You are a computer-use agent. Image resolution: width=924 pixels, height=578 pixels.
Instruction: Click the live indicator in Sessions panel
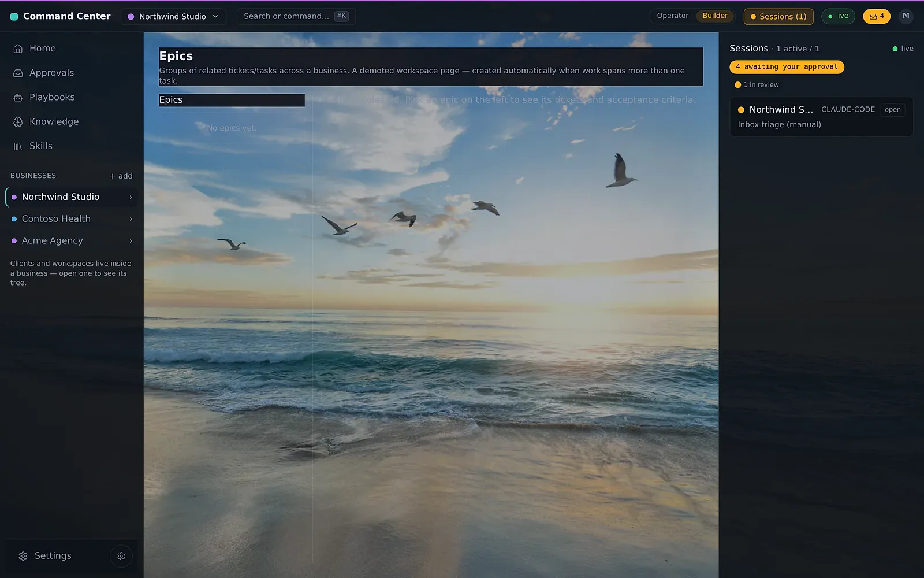coord(903,49)
